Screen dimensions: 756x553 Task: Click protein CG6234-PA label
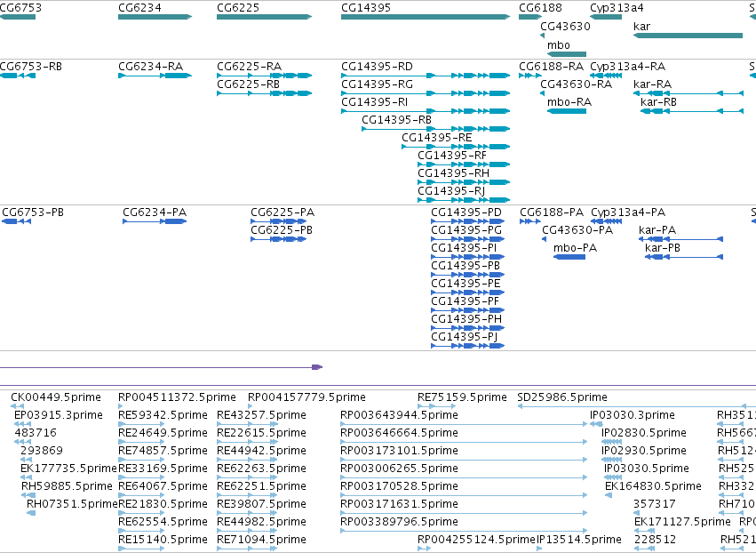[155, 212]
